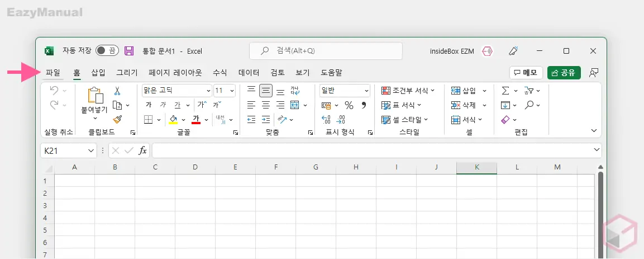Click the 검색(Alt+Q) search box
644x259 pixels.
click(x=326, y=51)
